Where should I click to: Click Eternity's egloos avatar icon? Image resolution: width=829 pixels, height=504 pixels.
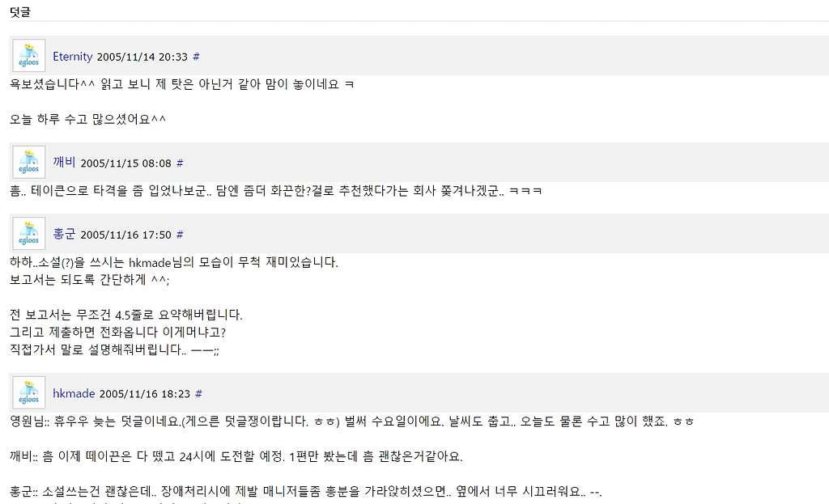click(29, 56)
